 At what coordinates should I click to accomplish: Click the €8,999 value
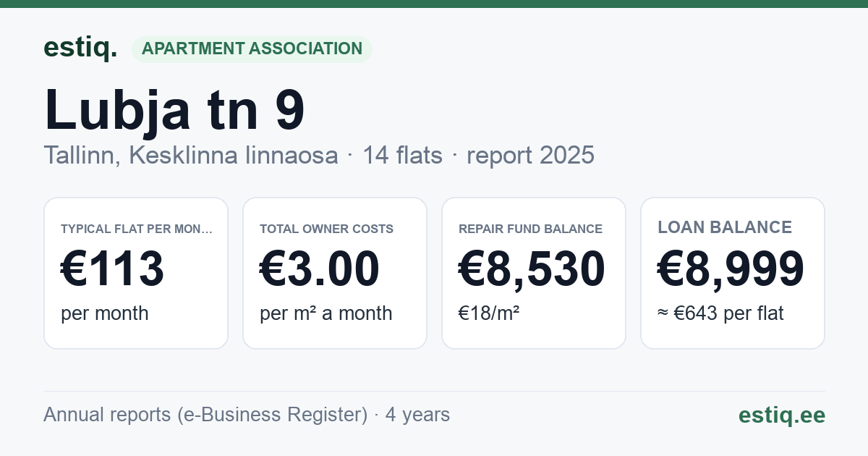point(731,269)
